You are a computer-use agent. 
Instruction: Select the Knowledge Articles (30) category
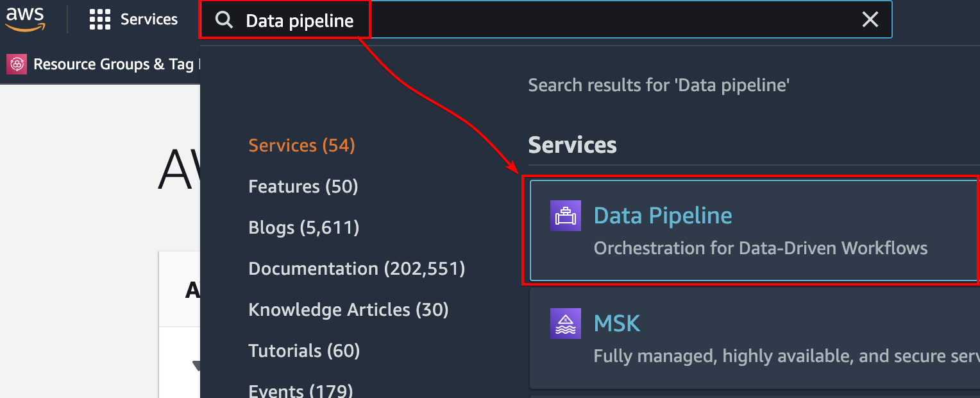pyautogui.click(x=348, y=310)
